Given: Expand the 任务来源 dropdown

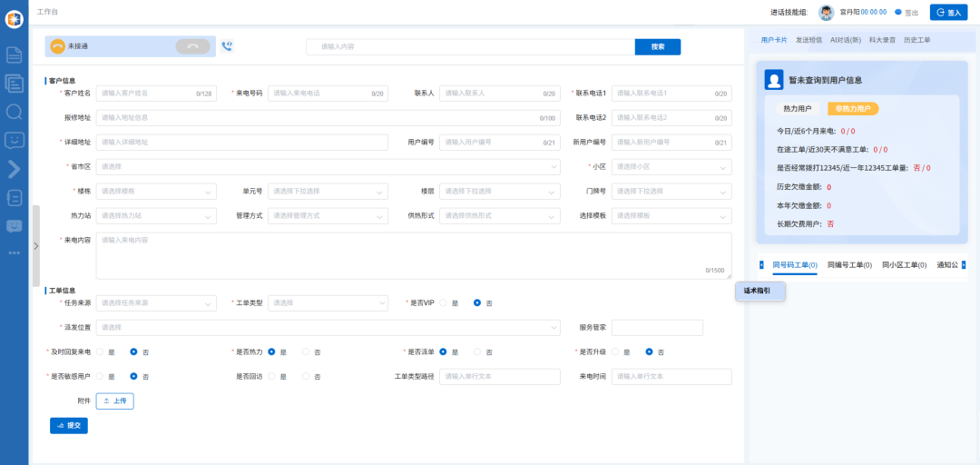Looking at the screenshot, I should [156, 302].
